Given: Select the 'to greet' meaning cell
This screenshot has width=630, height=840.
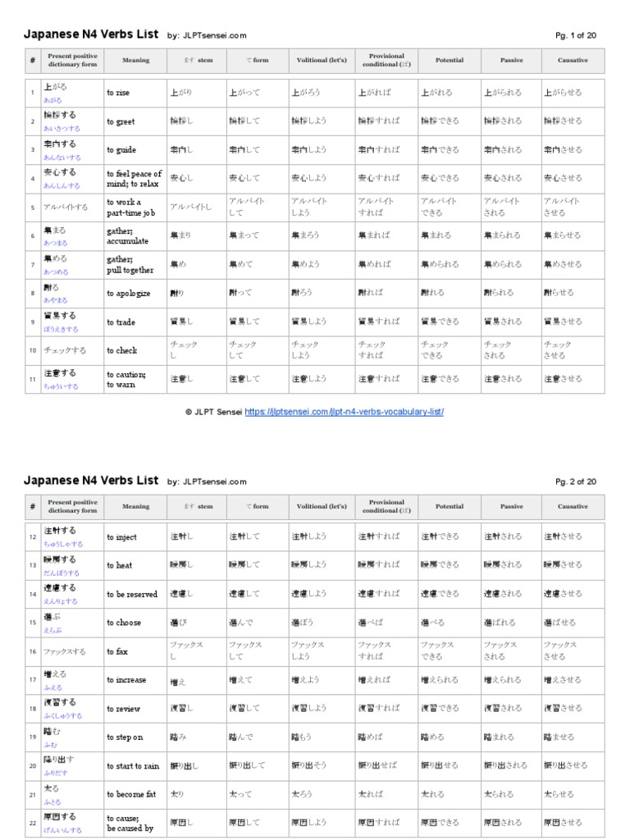Looking at the screenshot, I should point(135,121).
